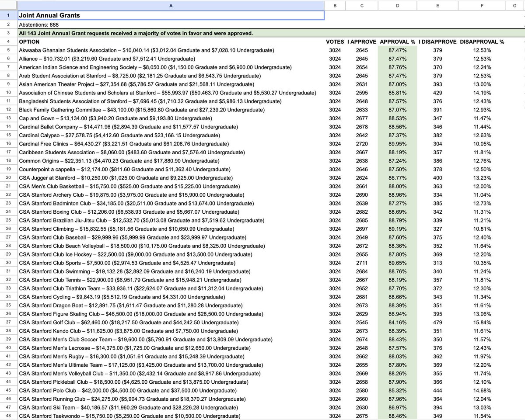Click disapproval 13.00% in Asian American Theater row
This screenshot has height=420, width=525.
[x=482, y=84]
